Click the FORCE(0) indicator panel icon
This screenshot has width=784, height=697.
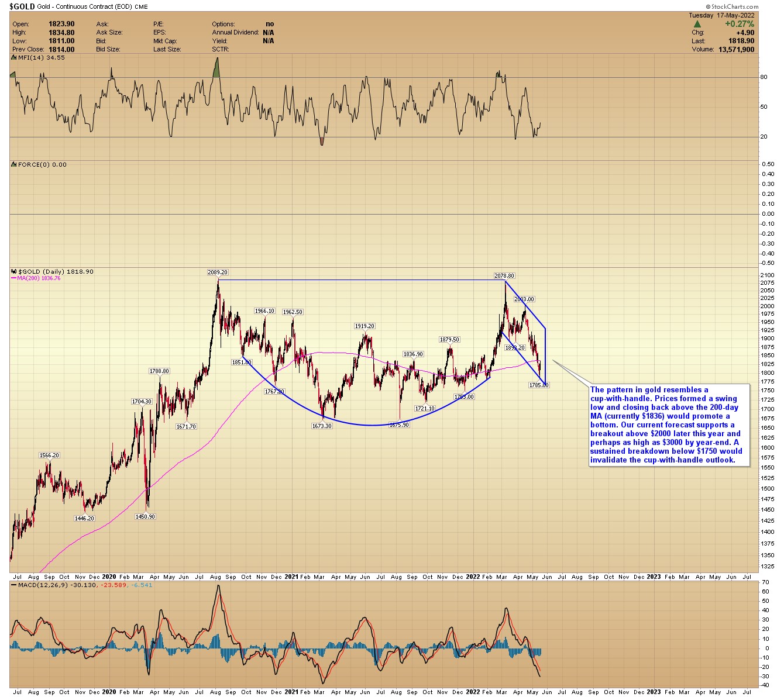coord(14,165)
